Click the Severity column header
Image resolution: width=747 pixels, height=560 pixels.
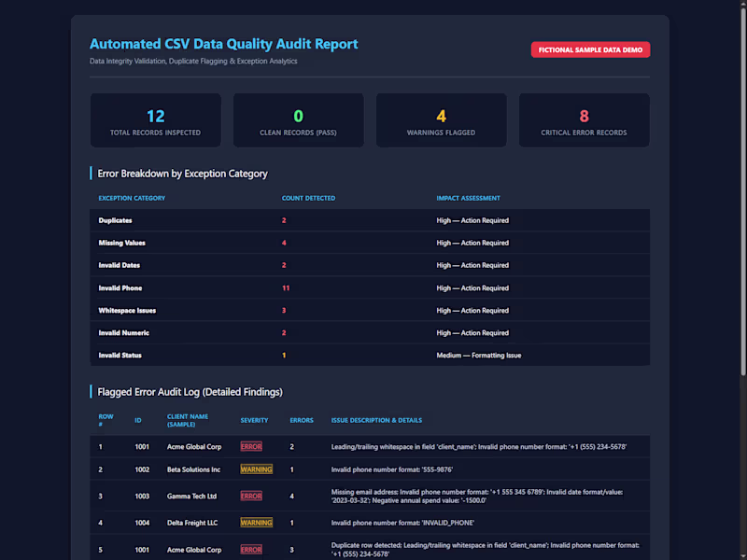[x=254, y=421]
